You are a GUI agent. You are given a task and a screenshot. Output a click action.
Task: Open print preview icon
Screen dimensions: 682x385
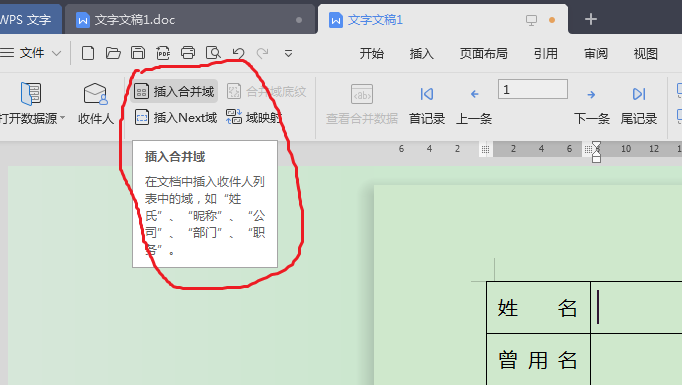(x=213, y=53)
